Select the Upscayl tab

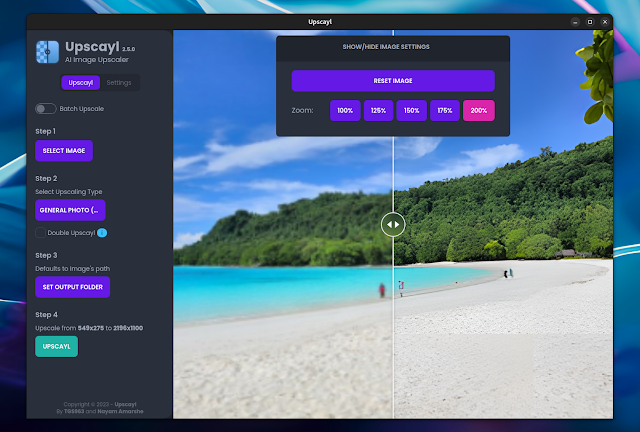tap(80, 82)
